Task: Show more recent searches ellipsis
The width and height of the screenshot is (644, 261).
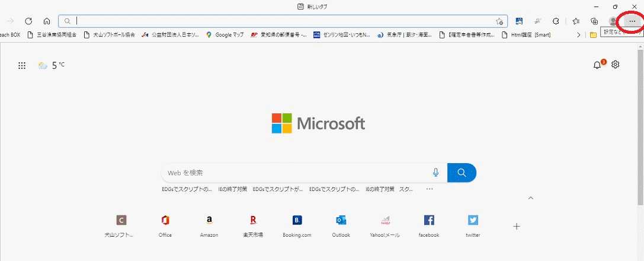Action: (x=430, y=189)
